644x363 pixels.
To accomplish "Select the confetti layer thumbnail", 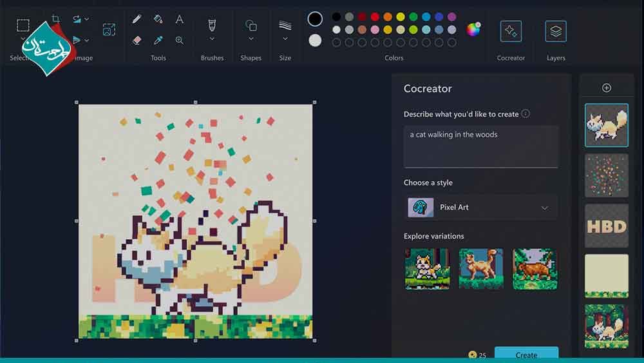I will pos(607,175).
